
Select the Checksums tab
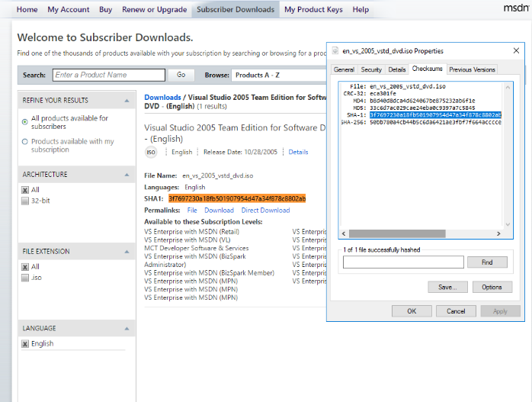[x=428, y=69]
